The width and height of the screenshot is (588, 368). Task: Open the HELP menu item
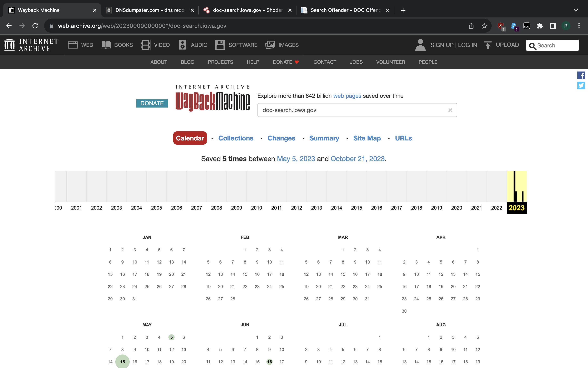point(253,62)
